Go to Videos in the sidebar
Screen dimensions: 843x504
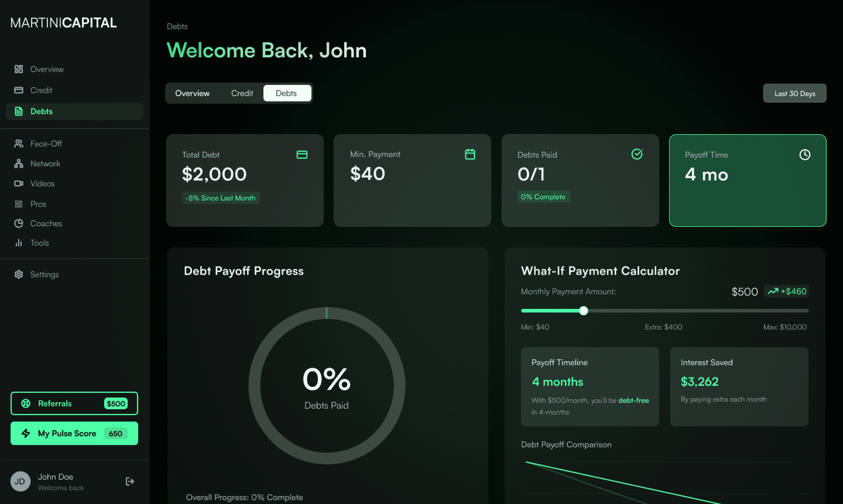42,183
